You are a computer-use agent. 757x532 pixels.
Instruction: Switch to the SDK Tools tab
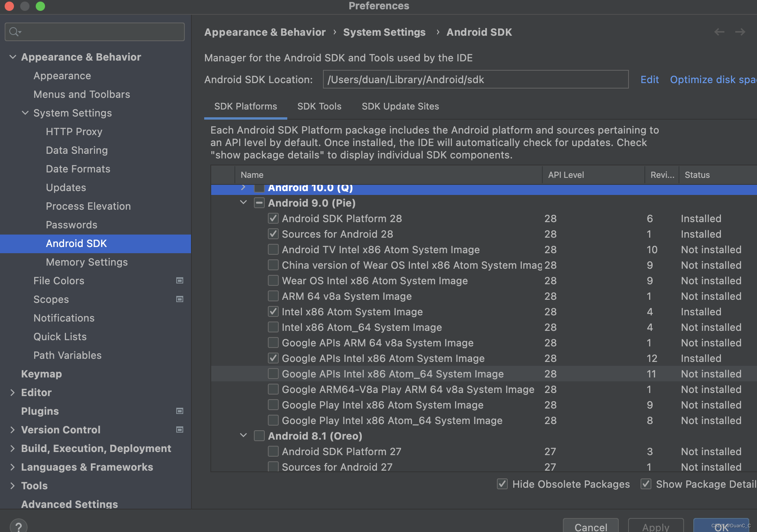(319, 106)
